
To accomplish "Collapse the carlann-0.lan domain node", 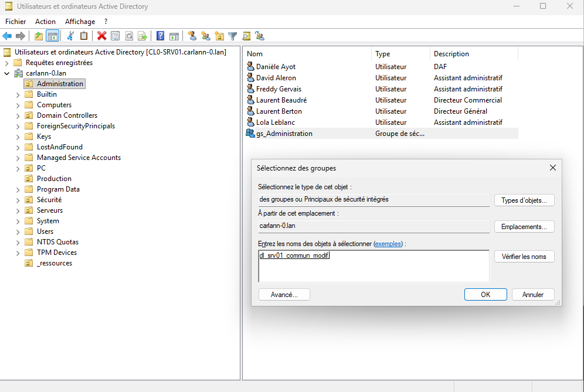I will (x=6, y=73).
